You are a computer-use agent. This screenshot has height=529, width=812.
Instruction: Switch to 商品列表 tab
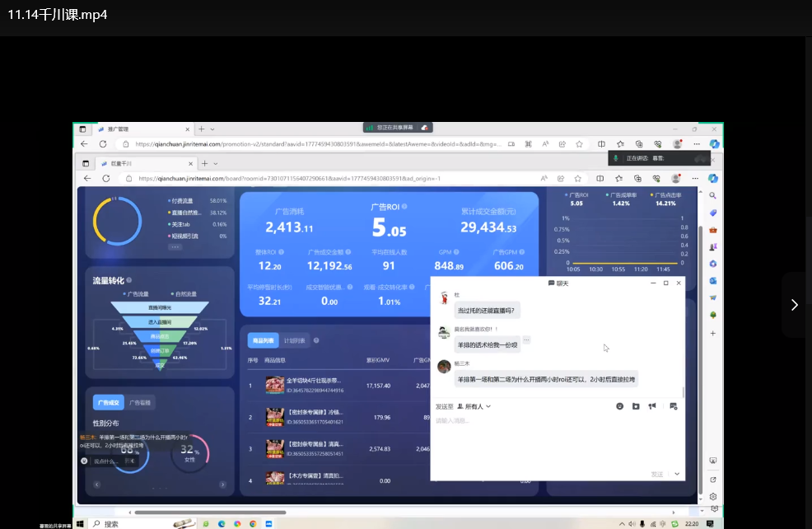click(263, 340)
